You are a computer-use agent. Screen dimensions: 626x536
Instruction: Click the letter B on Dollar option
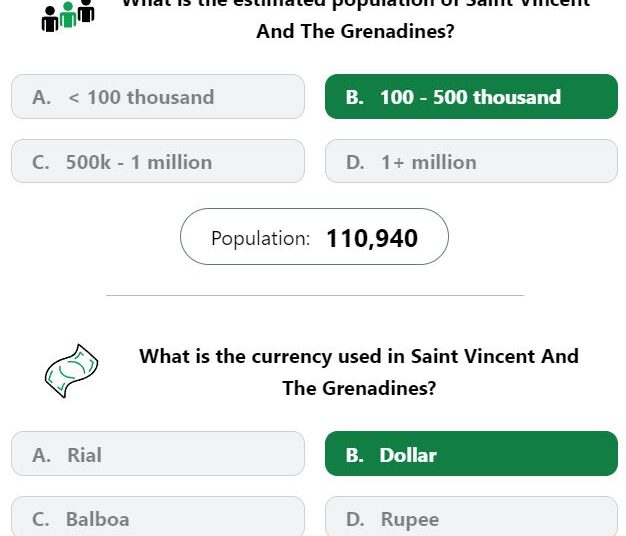[355, 455]
